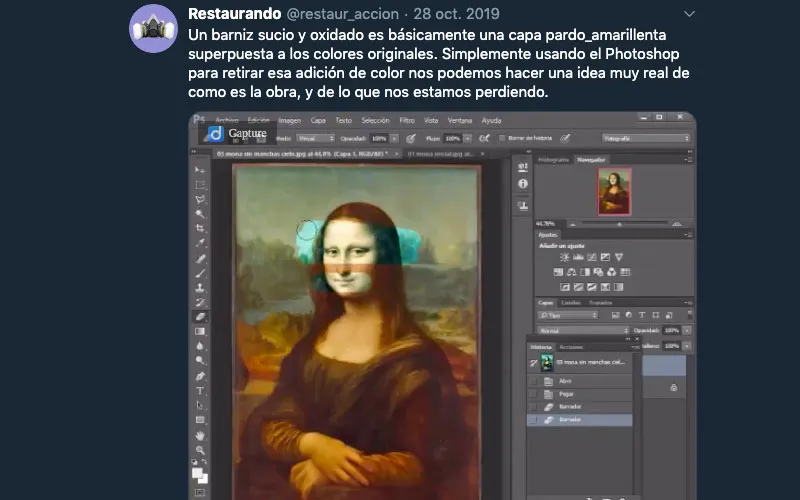800x500 pixels.
Task: Open the Normal blend mode dropdown
Action: [583, 331]
